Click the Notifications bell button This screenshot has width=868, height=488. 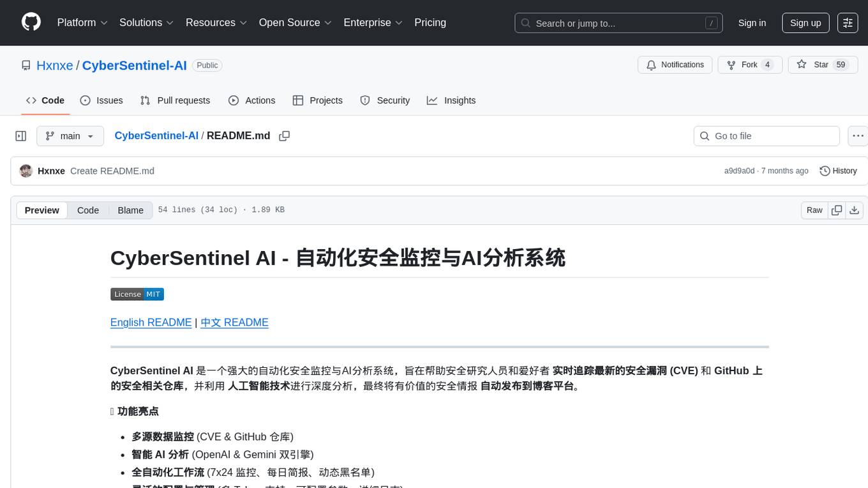click(x=675, y=65)
